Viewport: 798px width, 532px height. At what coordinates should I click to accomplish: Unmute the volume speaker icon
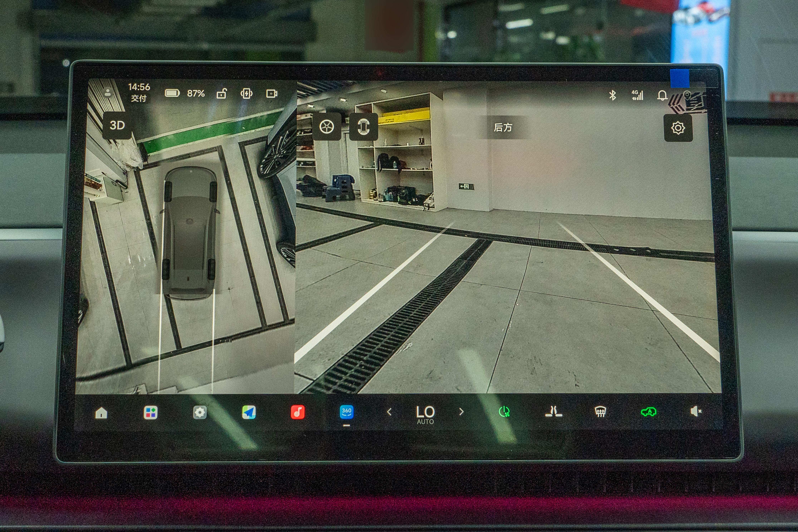[695, 411]
